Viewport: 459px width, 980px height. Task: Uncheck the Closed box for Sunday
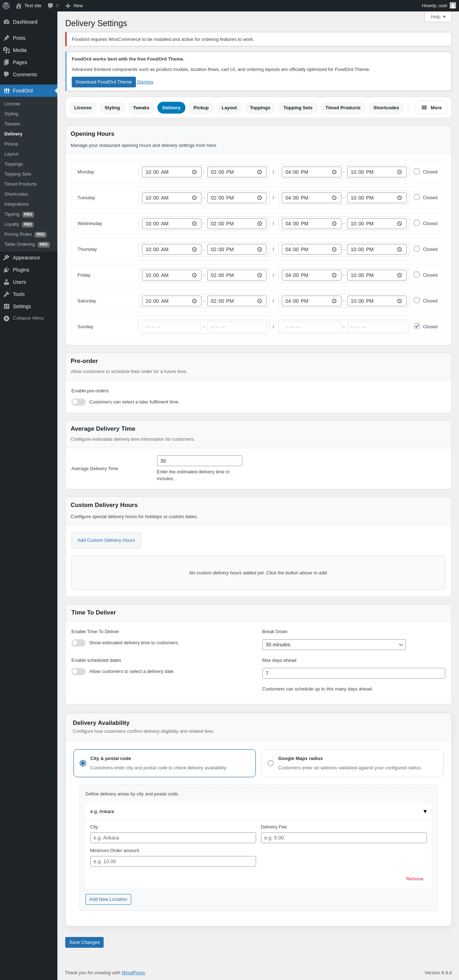pyautogui.click(x=416, y=326)
